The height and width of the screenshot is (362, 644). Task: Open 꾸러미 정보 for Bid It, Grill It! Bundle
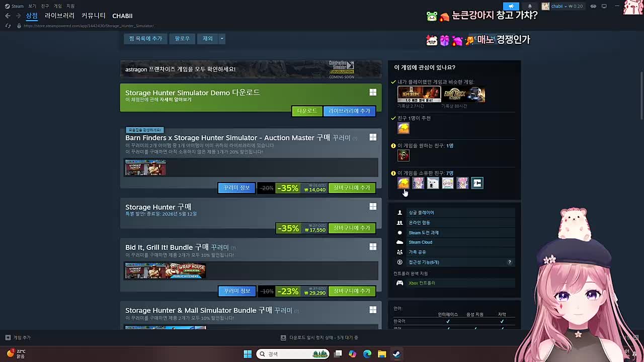236,291
